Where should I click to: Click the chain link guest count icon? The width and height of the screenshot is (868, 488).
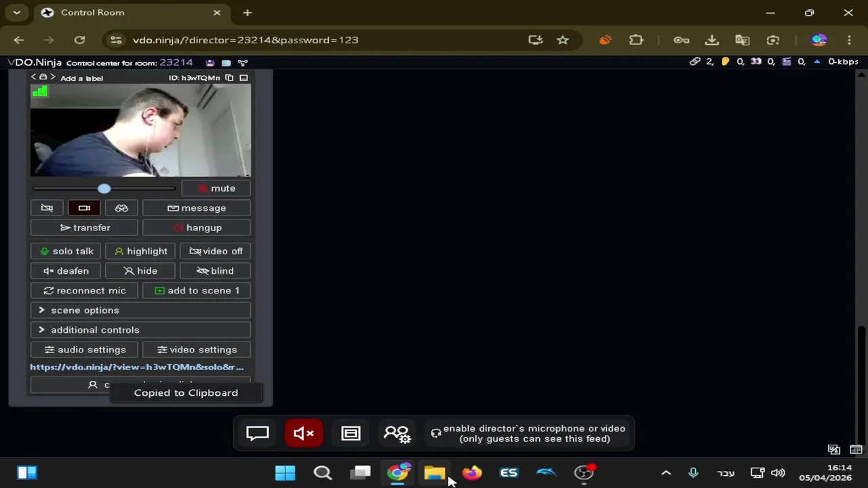coord(695,62)
